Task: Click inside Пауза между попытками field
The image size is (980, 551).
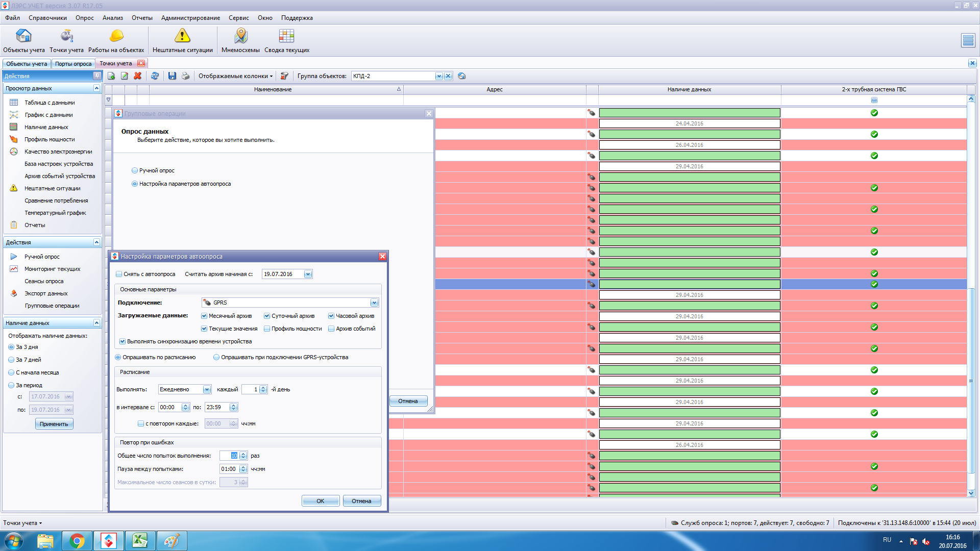Action: 230,469
